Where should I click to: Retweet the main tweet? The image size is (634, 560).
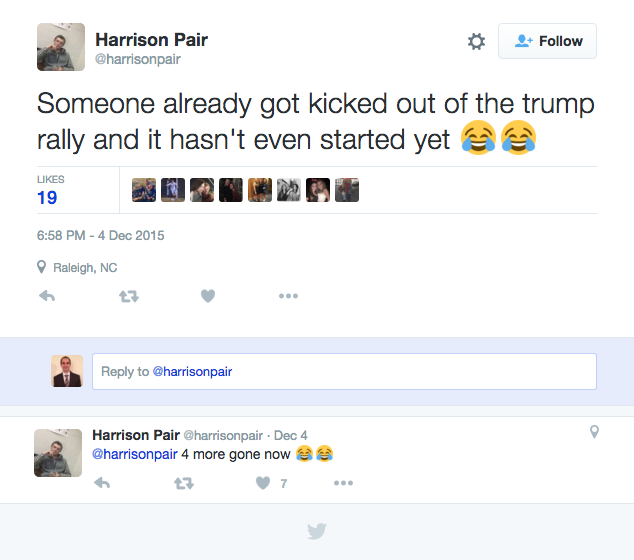coord(129,296)
